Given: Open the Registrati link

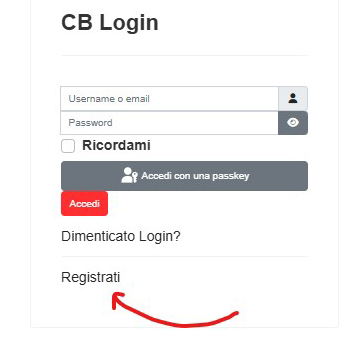Looking at the screenshot, I should click(x=91, y=277).
